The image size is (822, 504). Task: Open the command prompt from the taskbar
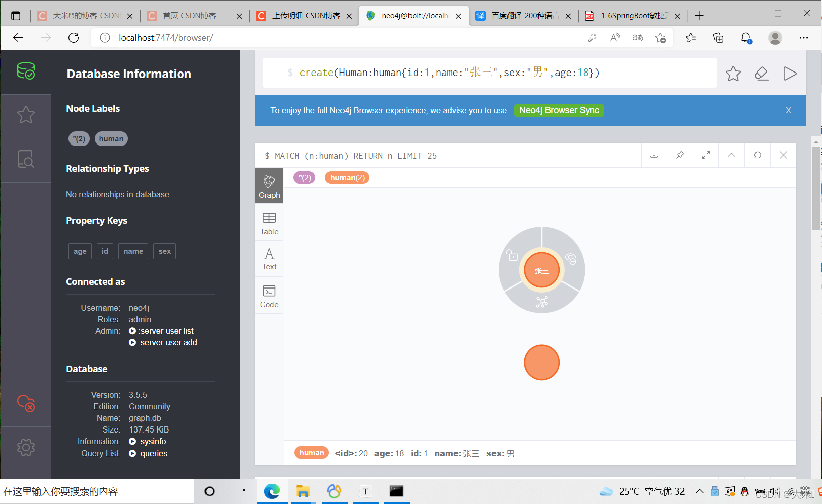[396, 491]
